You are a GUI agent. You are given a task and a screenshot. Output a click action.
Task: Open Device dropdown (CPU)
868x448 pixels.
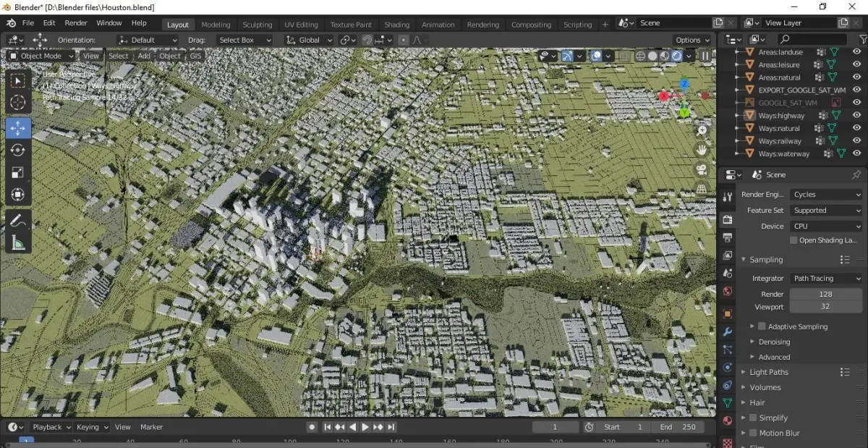point(826,226)
